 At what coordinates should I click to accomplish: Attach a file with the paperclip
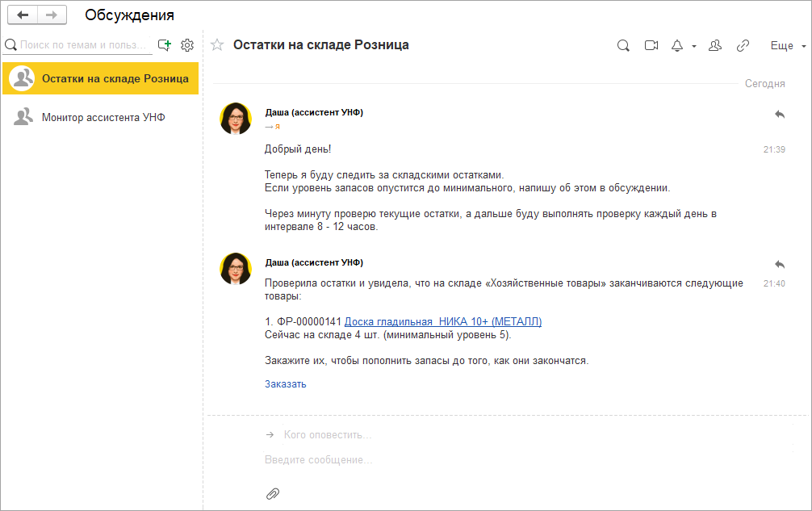tap(273, 493)
